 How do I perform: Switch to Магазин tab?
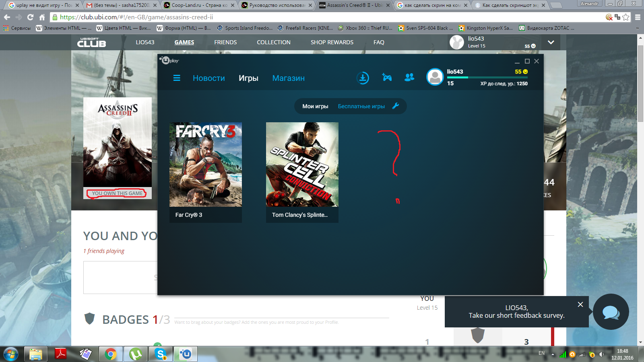[288, 78]
